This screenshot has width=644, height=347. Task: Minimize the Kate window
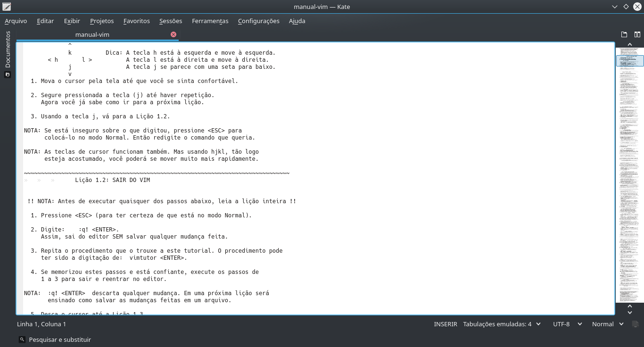615,7
